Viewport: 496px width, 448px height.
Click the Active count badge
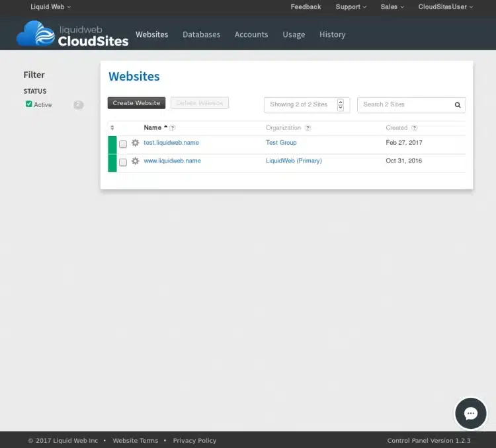tap(79, 104)
